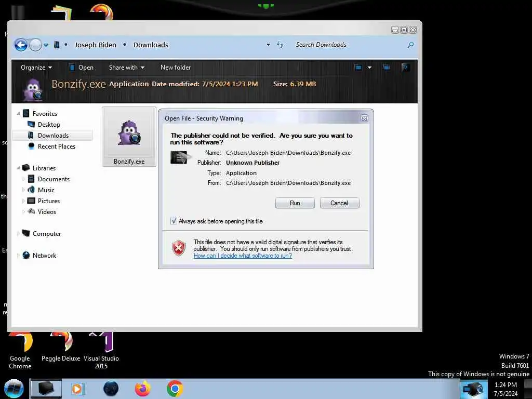Expand the Documents library node

click(x=23, y=179)
